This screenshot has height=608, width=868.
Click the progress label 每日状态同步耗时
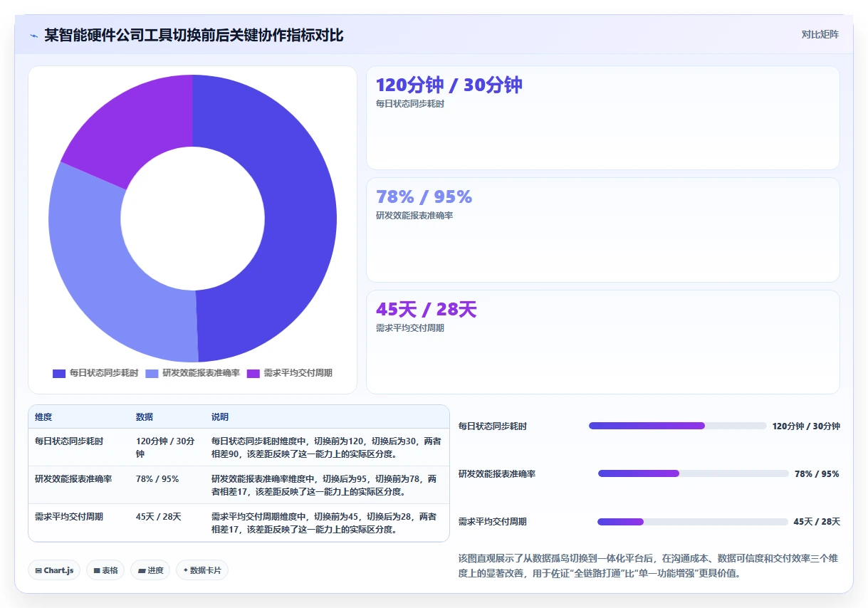(x=493, y=426)
